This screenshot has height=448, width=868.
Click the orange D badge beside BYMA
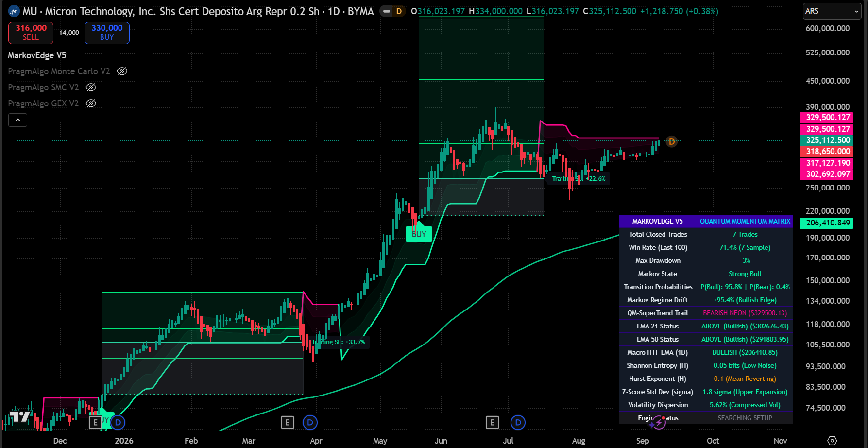[399, 11]
